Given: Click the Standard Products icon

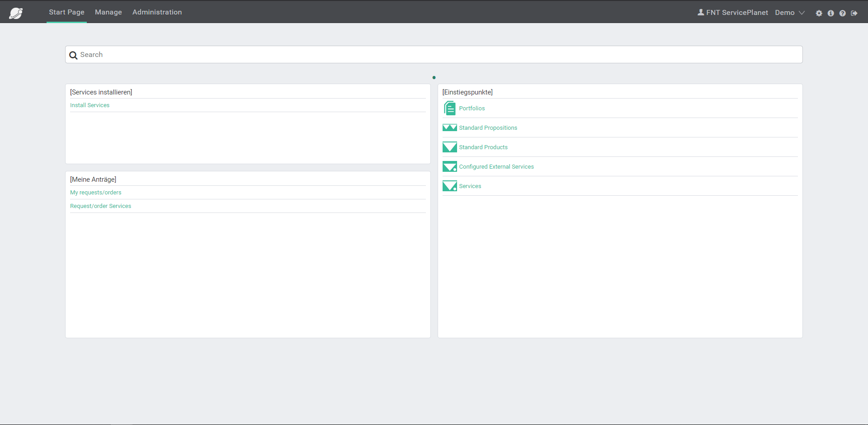Looking at the screenshot, I should [450, 147].
